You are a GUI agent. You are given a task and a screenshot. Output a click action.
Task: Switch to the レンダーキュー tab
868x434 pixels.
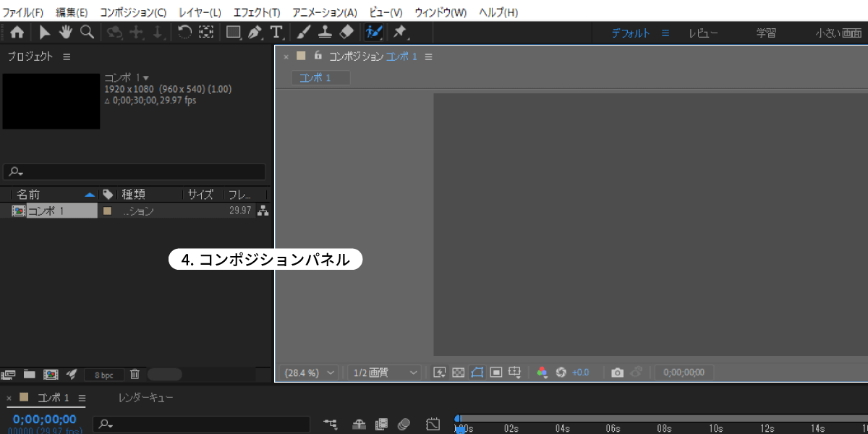point(145,398)
